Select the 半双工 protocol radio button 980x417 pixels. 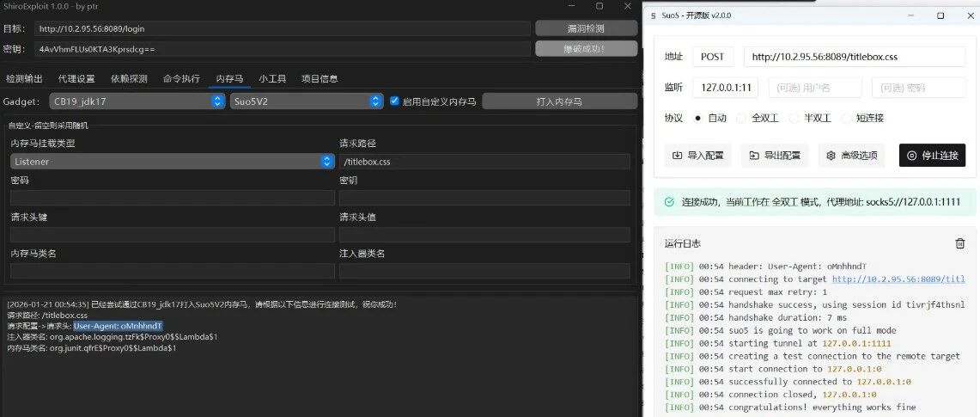coord(794,118)
